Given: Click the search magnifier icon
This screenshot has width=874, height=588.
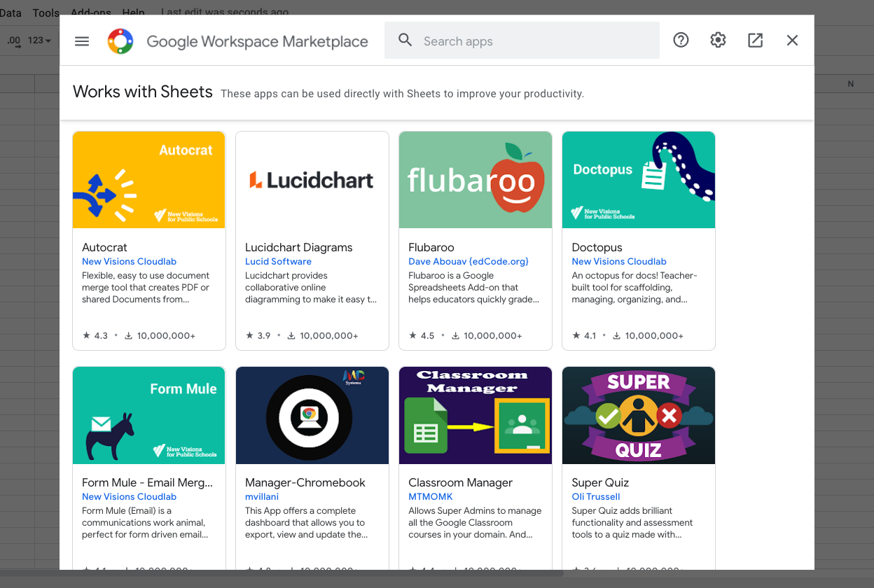Looking at the screenshot, I should click(x=405, y=41).
